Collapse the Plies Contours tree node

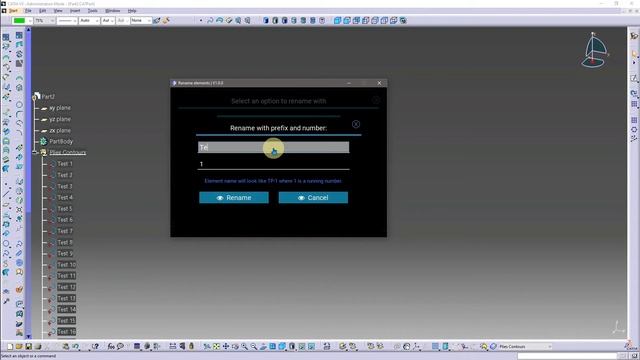pyautogui.click(x=35, y=152)
